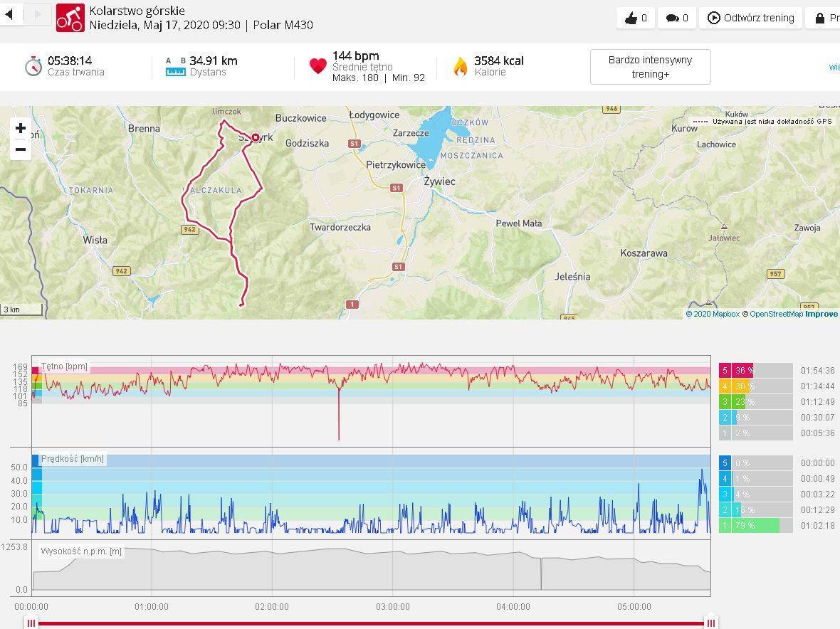Click the right timeline range handle
This screenshot has height=629, width=840.
710,623
